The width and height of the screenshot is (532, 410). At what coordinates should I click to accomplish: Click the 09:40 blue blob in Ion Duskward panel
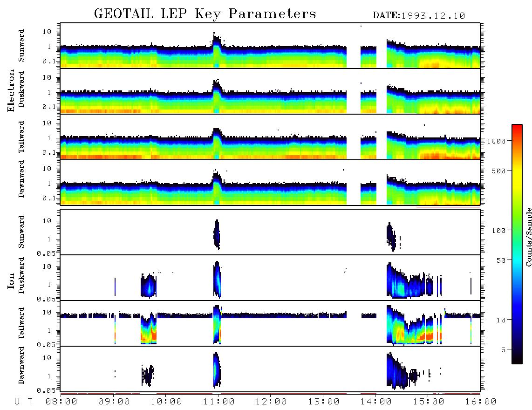(x=149, y=286)
